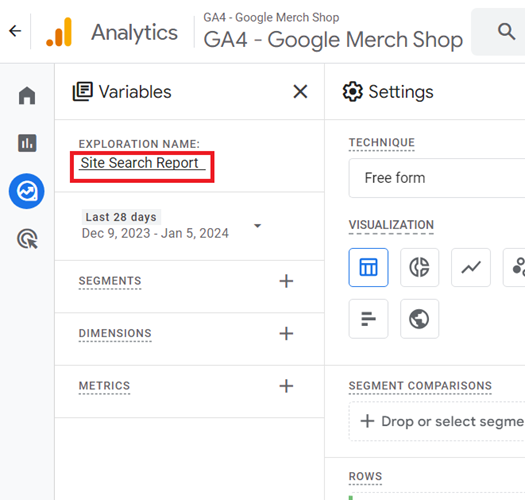Click the Last 28 days label

[x=121, y=217]
